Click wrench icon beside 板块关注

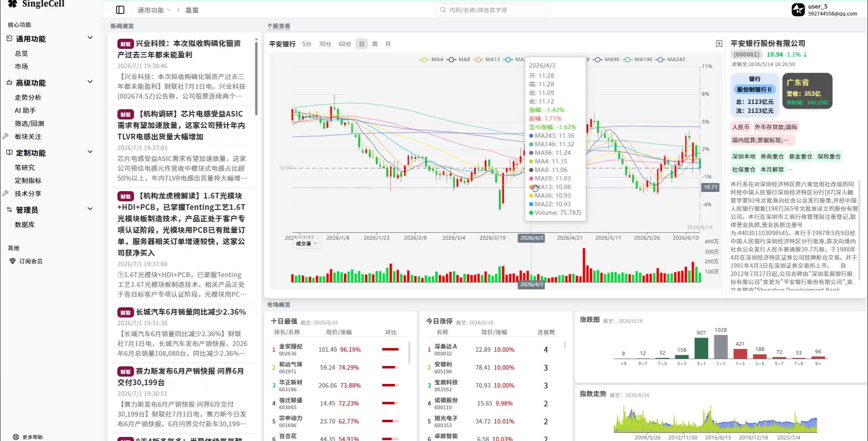point(5,136)
